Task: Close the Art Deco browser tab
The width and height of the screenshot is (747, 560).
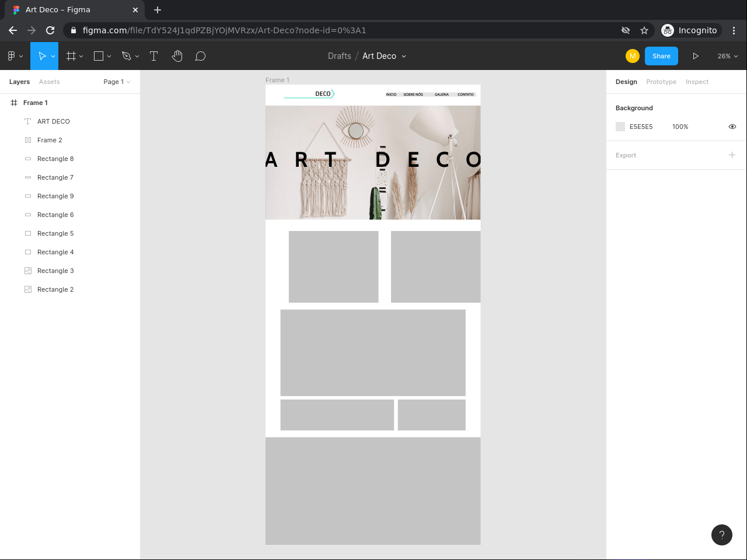Action: point(135,10)
